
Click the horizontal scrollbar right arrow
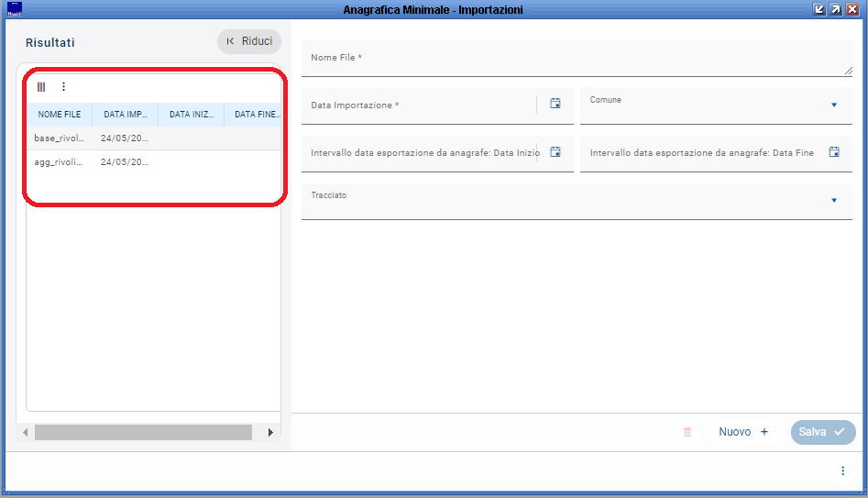pyautogui.click(x=270, y=432)
